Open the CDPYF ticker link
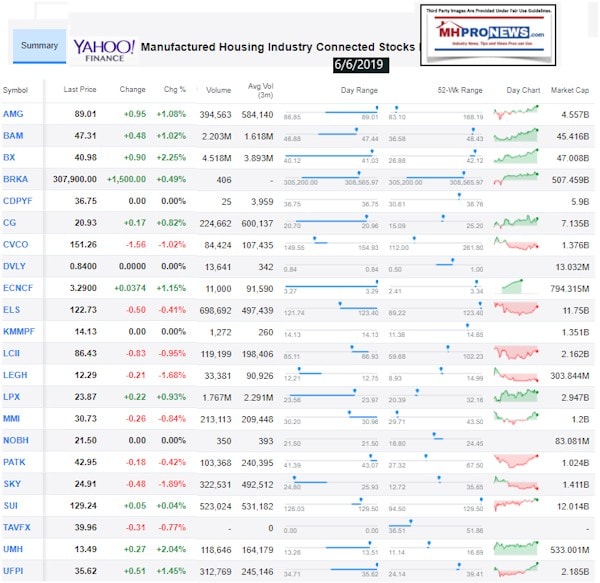 [x=18, y=201]
